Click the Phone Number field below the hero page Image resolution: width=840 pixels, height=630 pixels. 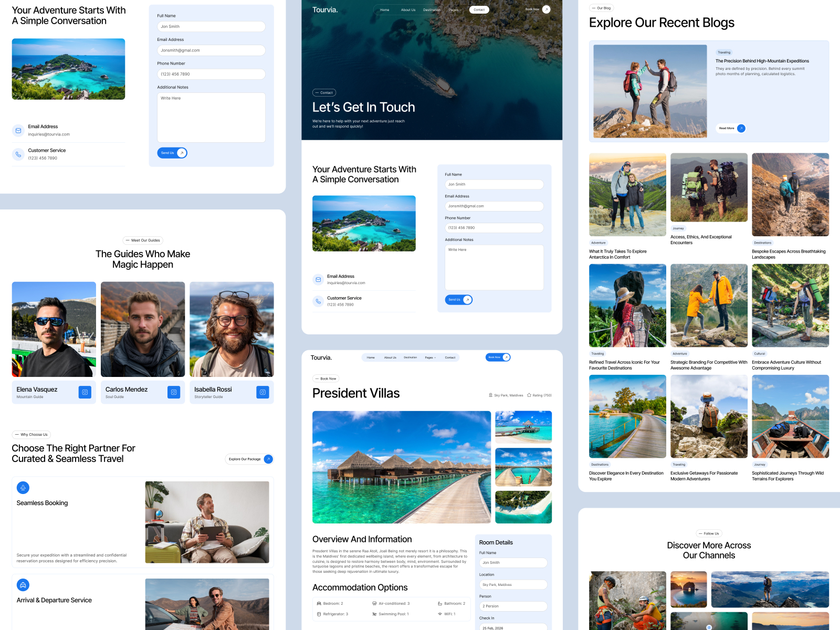point(494,228)
